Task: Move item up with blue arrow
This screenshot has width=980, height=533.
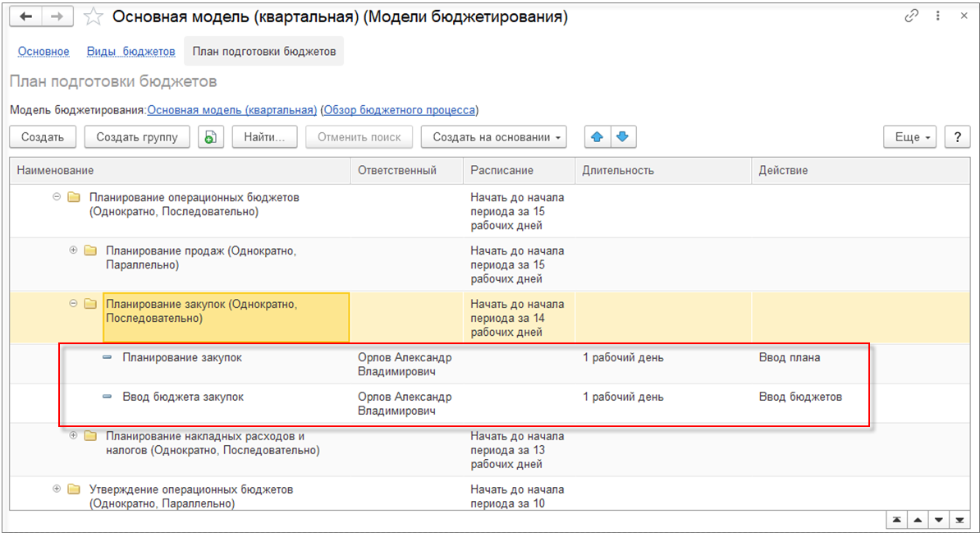Action: 597,137
